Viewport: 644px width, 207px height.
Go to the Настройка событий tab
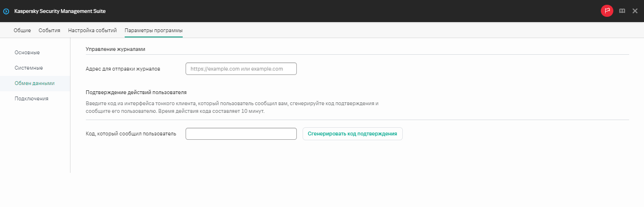93,30
